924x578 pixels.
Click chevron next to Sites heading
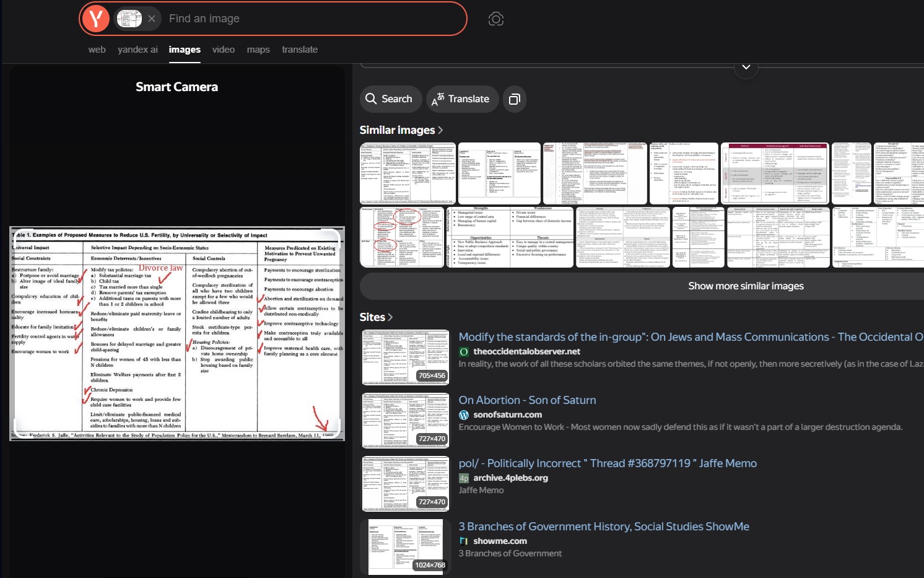point(390,317)
